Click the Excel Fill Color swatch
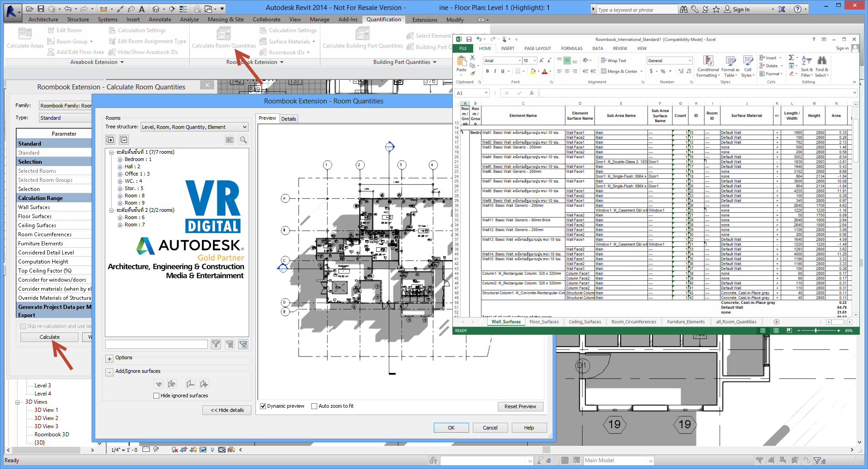This screenshot has height=469, width=868. (533, 71)
